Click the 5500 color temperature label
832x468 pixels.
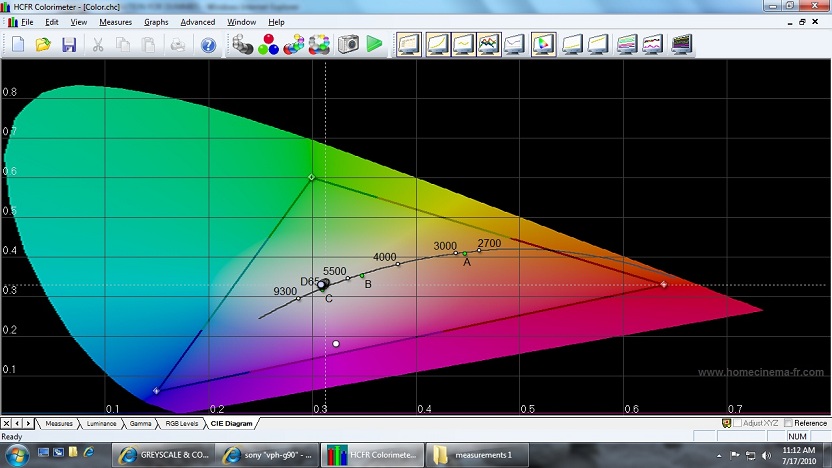coord(334,271)
